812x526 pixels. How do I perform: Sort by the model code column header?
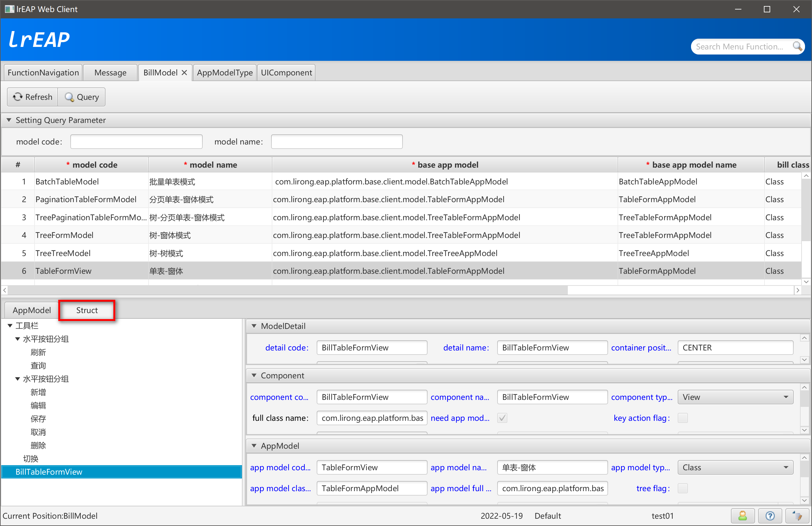coord(92,165)
